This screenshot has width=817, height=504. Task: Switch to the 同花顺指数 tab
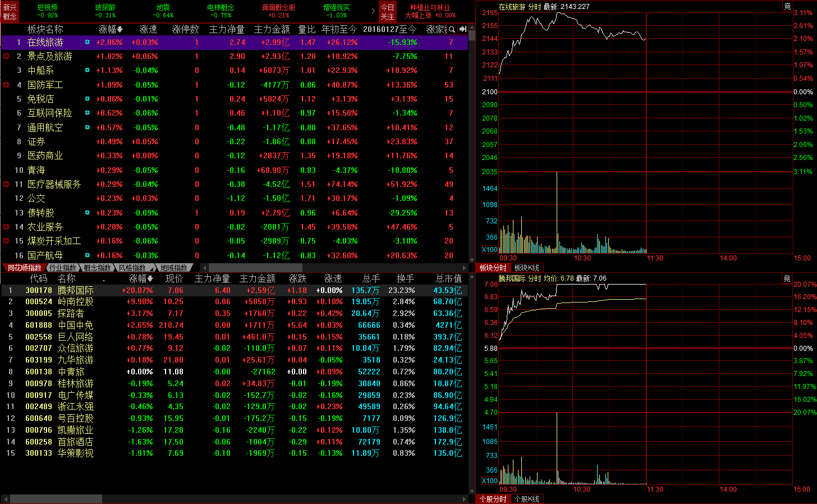(24, 268)
